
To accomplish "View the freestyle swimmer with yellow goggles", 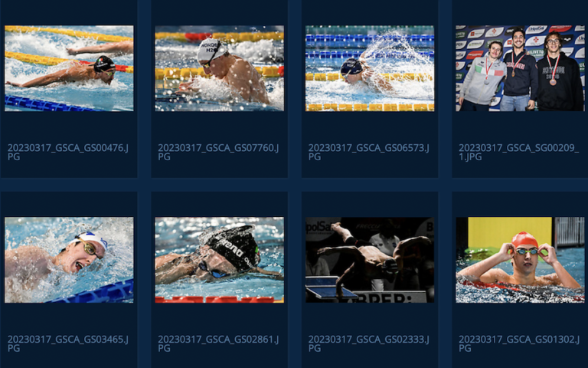I will tap(69, 260).
